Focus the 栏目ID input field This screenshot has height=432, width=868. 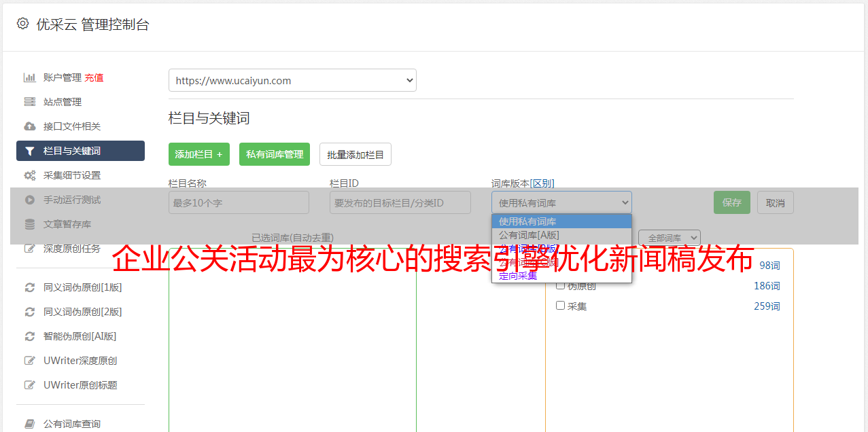point(400,202)
